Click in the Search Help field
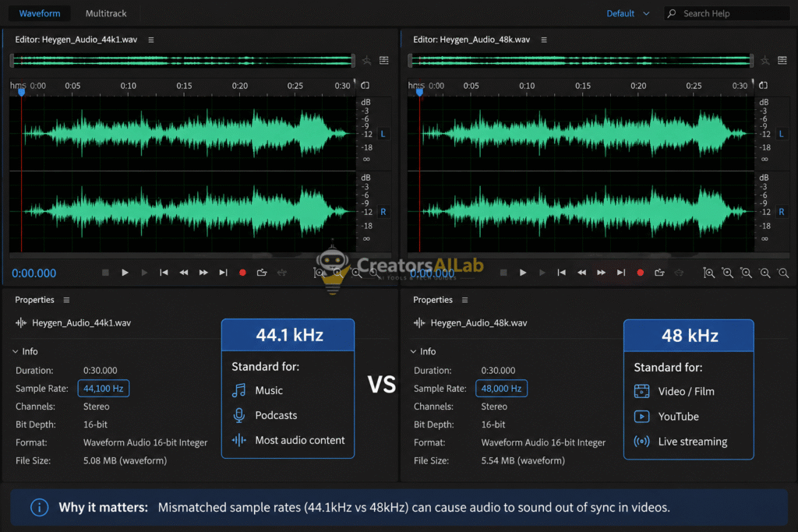798x532 pixels. pyautogui.click(x=727, y=13)
